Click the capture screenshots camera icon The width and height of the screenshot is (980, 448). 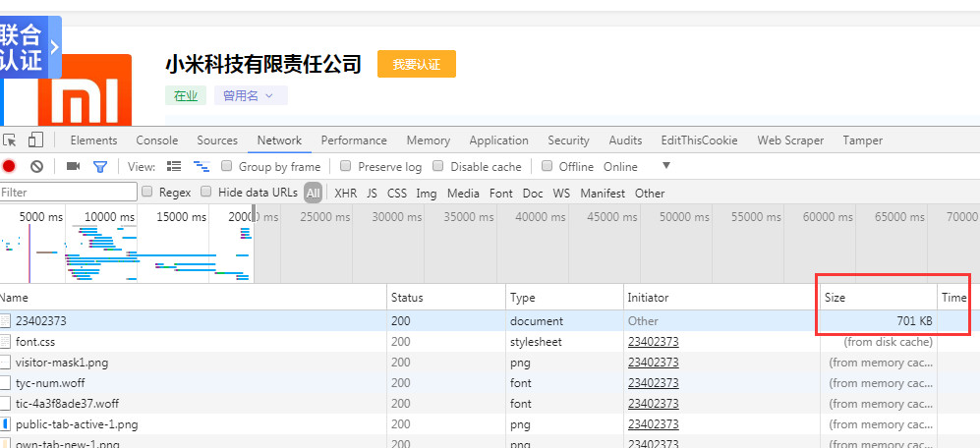coord(73,166)
